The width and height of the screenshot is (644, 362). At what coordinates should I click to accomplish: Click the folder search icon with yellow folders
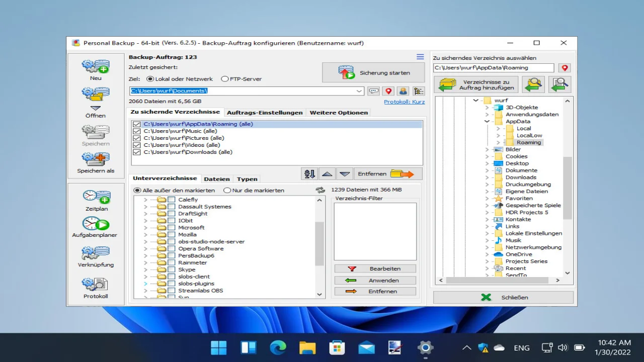pyautogui.click(x=533, y=84)
